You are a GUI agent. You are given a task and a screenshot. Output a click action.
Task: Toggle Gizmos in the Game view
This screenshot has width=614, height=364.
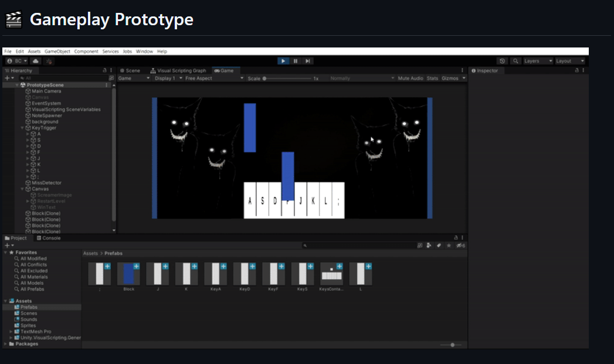[450, 78]
